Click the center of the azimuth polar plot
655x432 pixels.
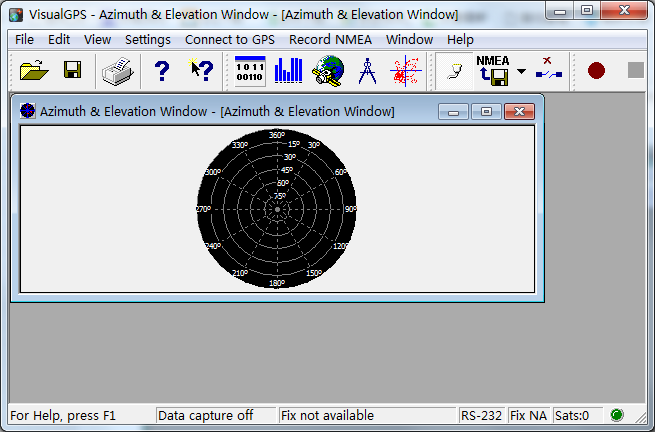[278, 210]
